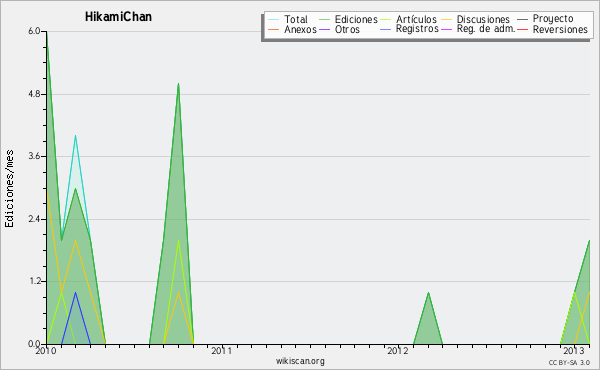Image resolution: width=600 pixels, height=370 pixels.
Task: Click the CC BY-SA 3.0 license text
Action: click(x=569, y=362)
